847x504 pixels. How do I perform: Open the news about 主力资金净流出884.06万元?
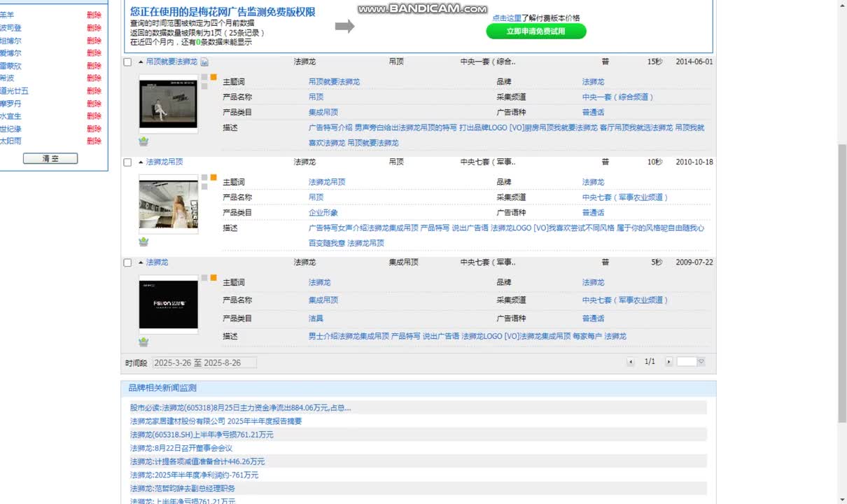tap(240, 408)
